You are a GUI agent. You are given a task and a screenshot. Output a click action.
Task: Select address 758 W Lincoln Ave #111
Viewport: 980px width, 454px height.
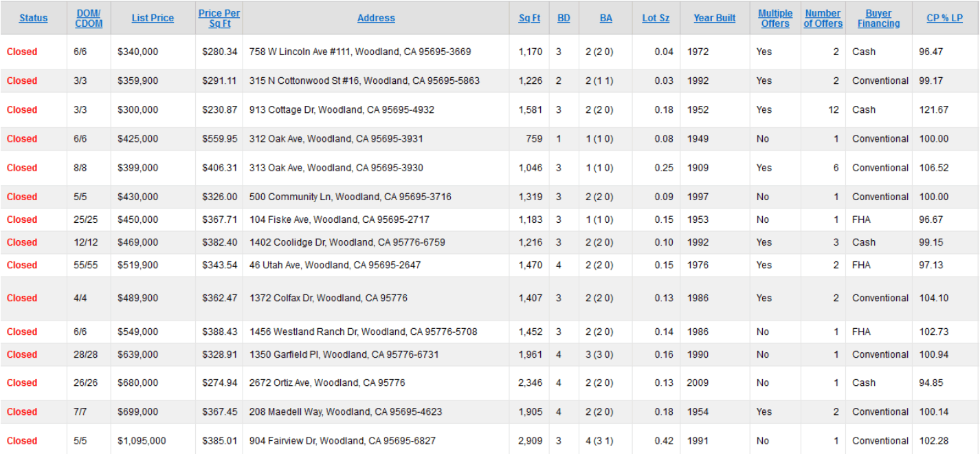click(x=360, y=52)
